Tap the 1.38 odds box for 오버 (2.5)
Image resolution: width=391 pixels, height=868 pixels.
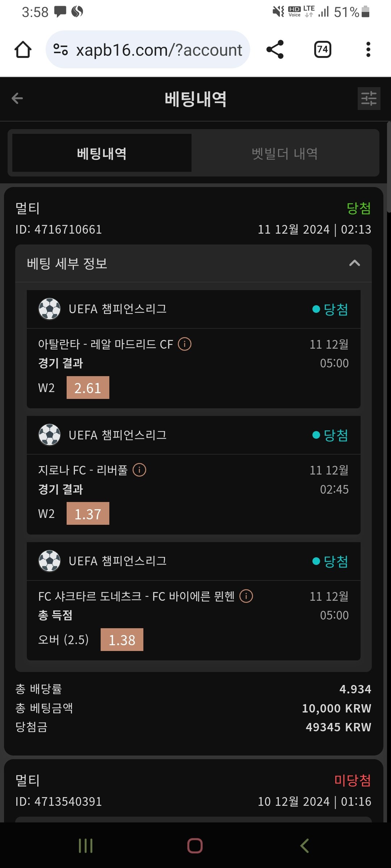point(122,640)
